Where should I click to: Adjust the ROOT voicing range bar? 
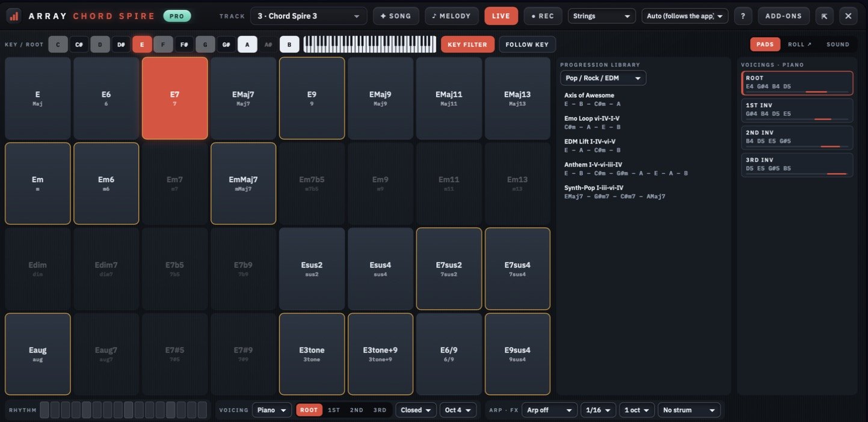[x=797, y=92]
